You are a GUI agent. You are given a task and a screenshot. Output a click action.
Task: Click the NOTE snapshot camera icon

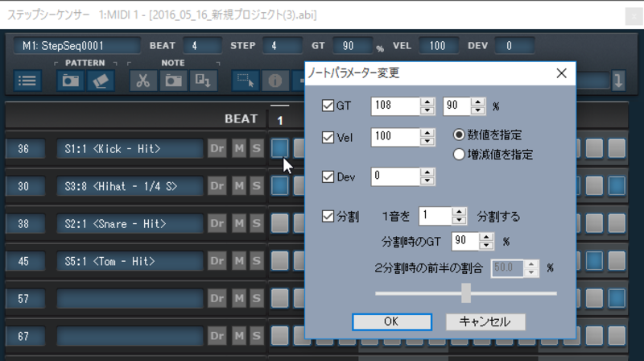pos(173,81)
